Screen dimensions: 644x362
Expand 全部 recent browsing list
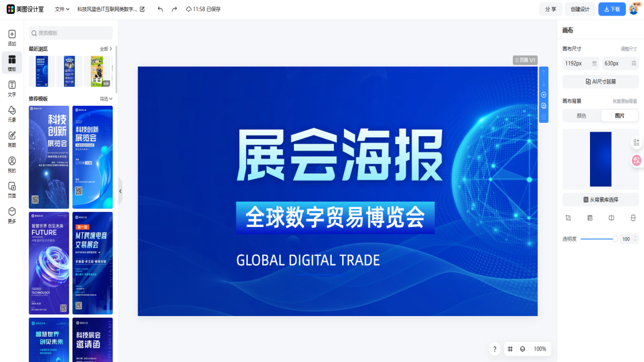tap(106, 49)
